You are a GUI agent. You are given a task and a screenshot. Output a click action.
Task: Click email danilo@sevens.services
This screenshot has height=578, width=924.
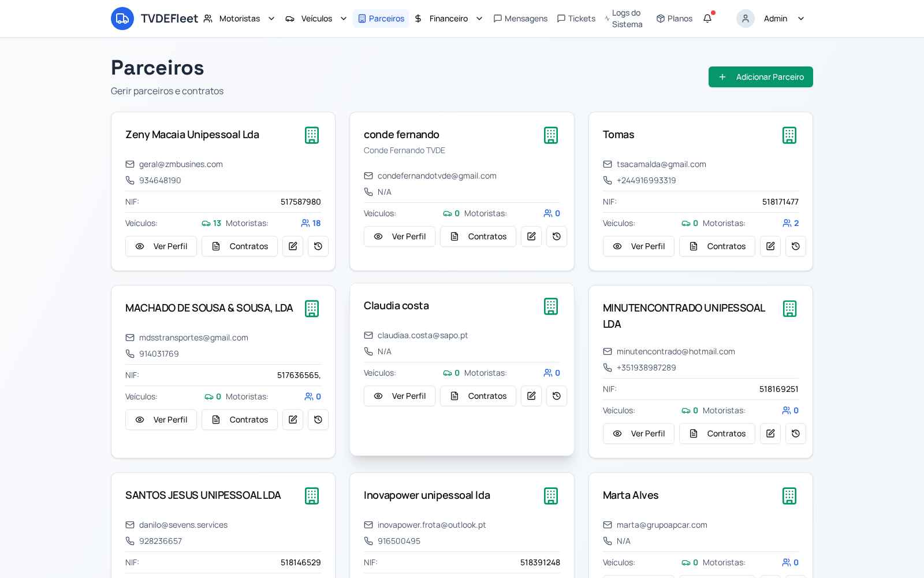coord(183,525)
